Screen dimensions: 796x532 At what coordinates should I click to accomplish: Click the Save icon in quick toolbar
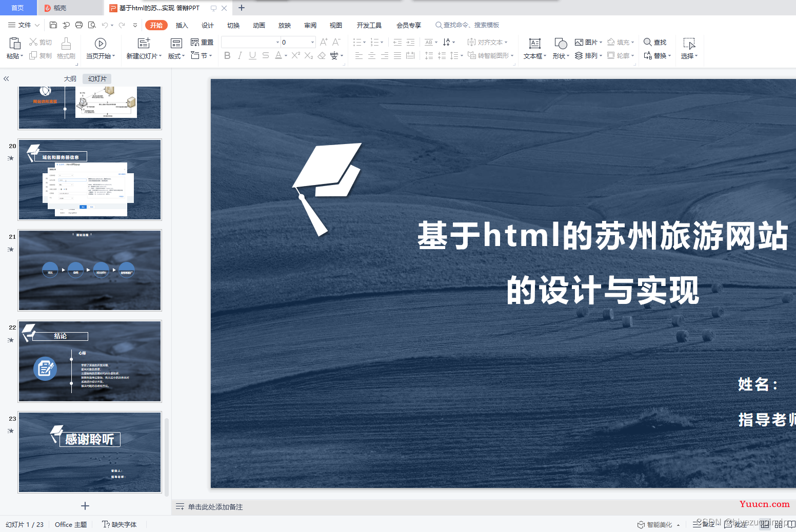coord(53,25)
